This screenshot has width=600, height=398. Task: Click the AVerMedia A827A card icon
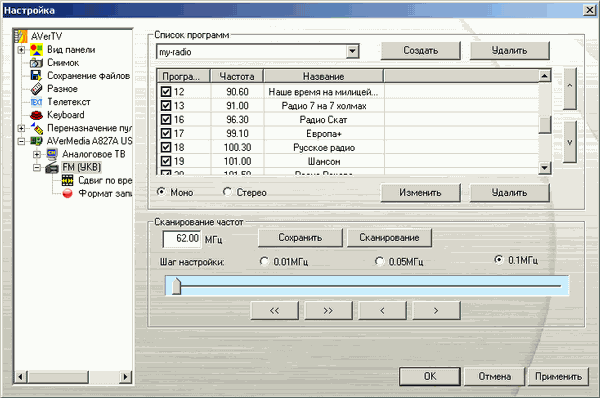36,141
